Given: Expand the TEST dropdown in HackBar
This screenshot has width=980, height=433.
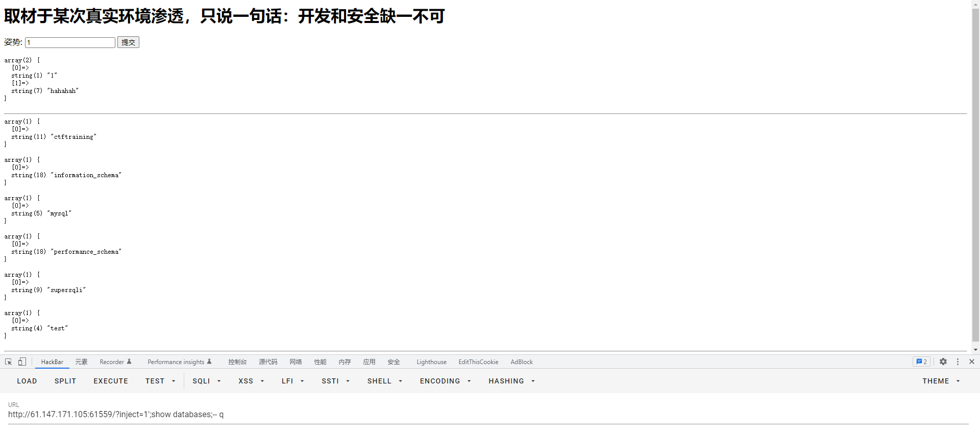Looking at the screenshot, I should [x=160, y=381].
